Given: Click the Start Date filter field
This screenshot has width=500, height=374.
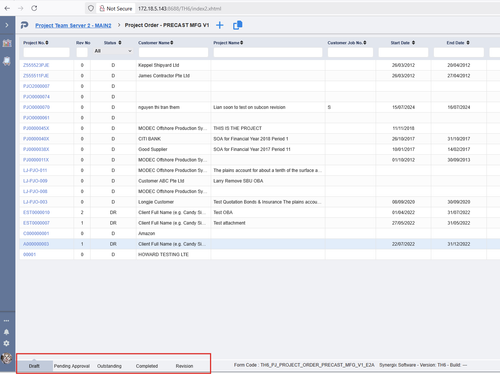Looking at the screenshot, I should pyautogui.click(x=403, y=52).
